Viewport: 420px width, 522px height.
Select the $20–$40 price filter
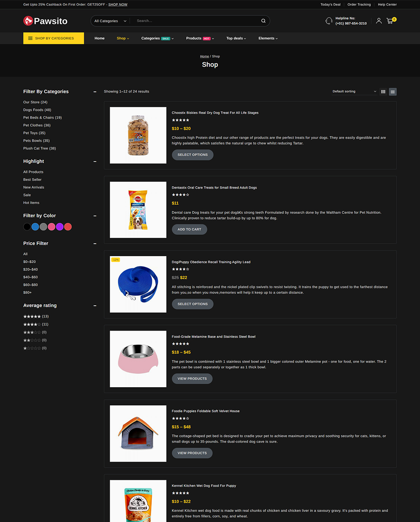click(30, 269)
